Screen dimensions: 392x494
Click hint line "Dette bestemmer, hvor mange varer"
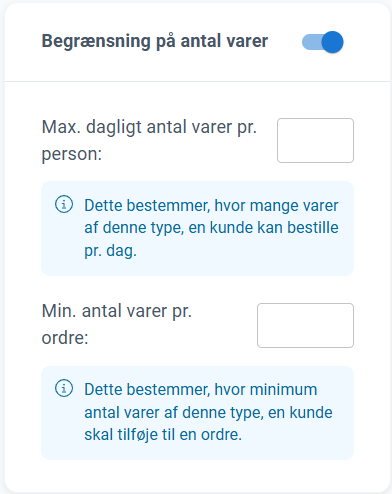(x=211, y=205)
